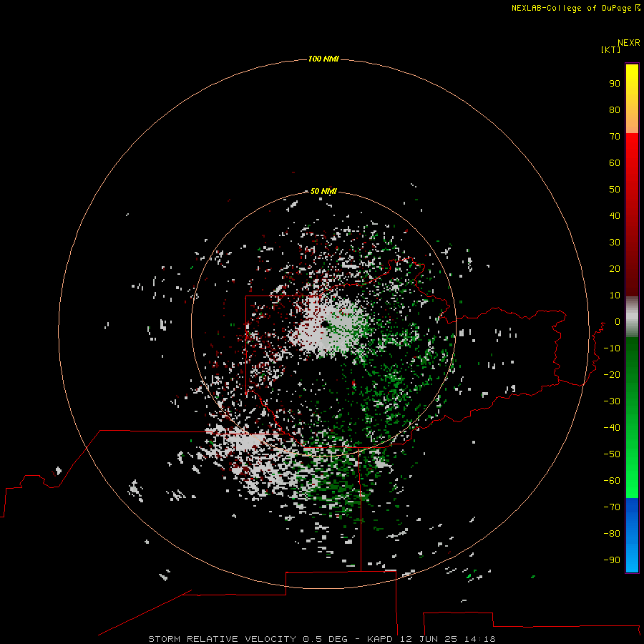Click the NEXR label above colorbar
Image resolution: width=644 pixels, height=644 pixels.
coord(628,43)
